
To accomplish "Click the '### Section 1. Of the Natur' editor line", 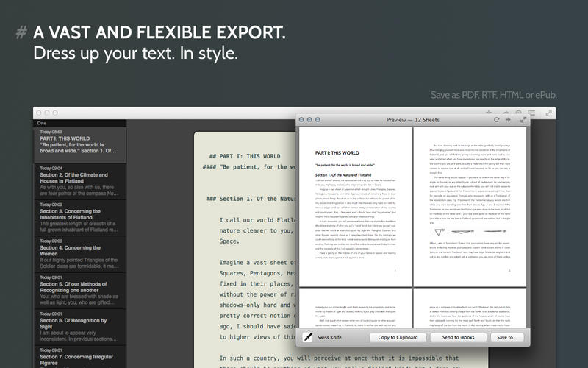I will (251, 199).
